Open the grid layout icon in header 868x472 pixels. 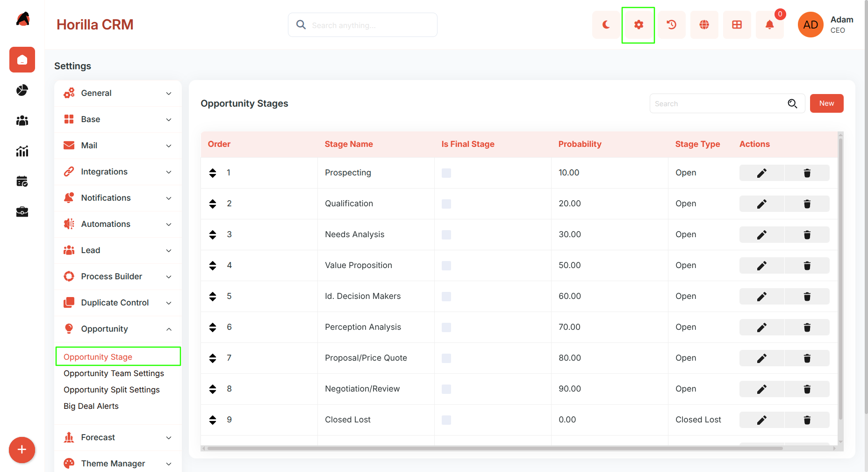[737, 25]
